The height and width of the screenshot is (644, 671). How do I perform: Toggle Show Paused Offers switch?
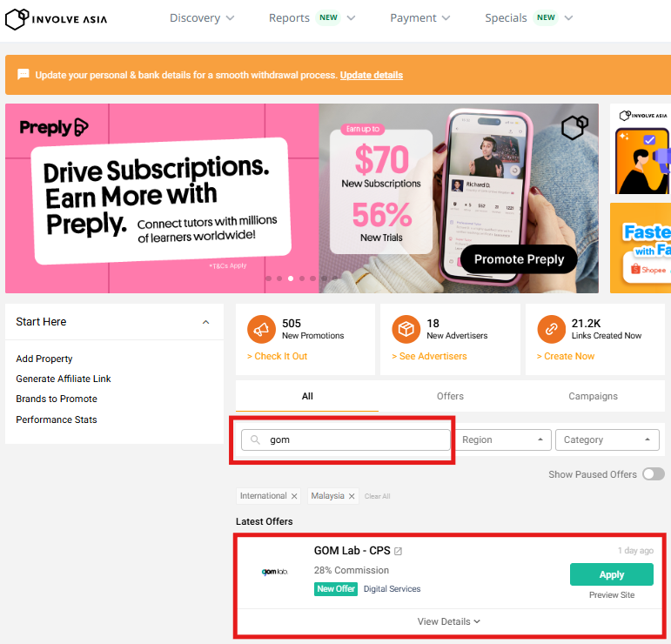(653, 474)
